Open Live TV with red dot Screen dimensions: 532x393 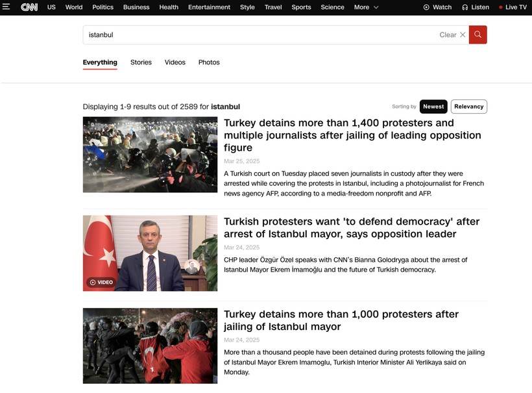click(513, 7)
